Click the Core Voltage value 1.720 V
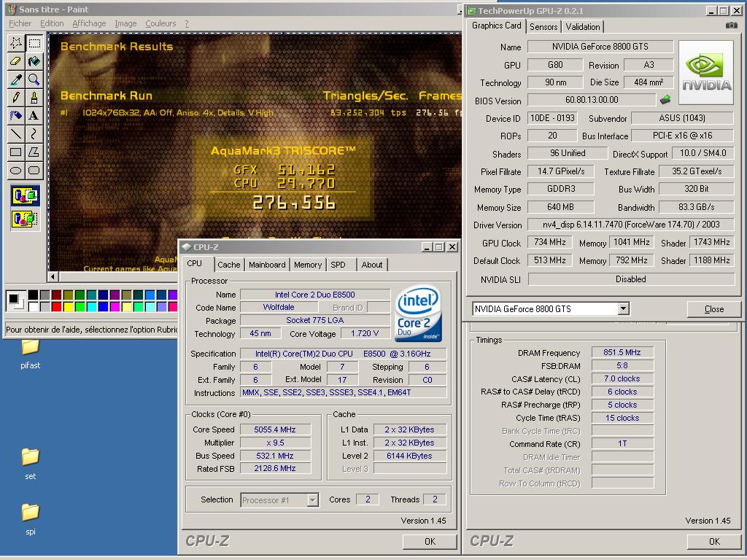 pos(365,333)
